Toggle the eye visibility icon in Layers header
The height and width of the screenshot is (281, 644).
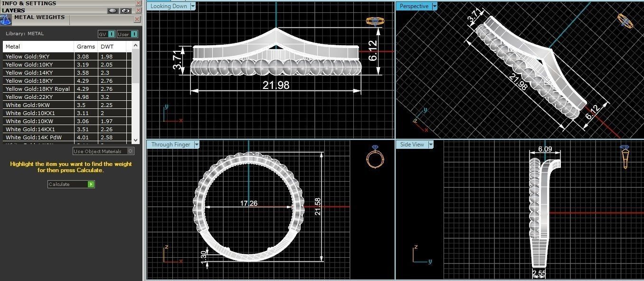pyautogui.click(x=125, y=10)
